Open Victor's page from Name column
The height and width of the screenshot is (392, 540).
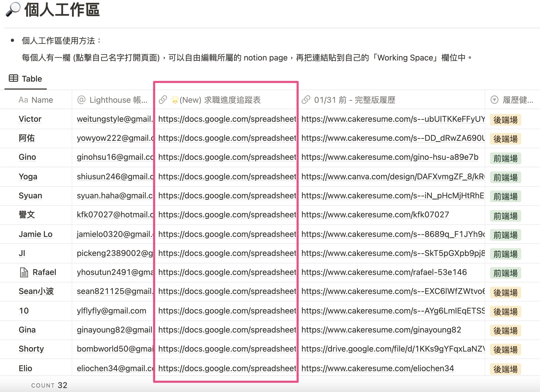coord(30,119)
